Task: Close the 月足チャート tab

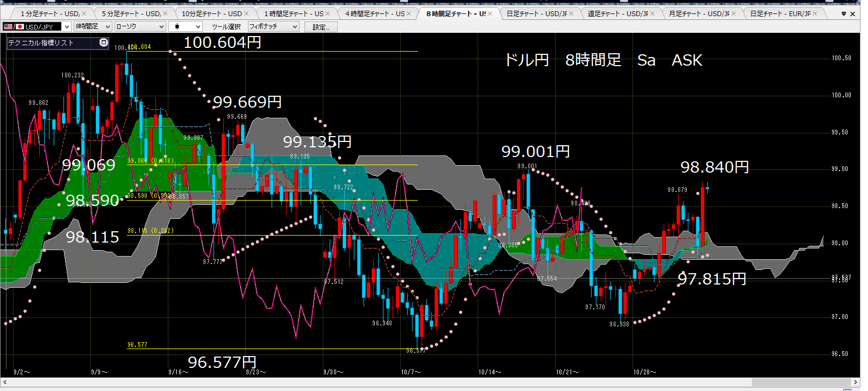Action: 734,14
